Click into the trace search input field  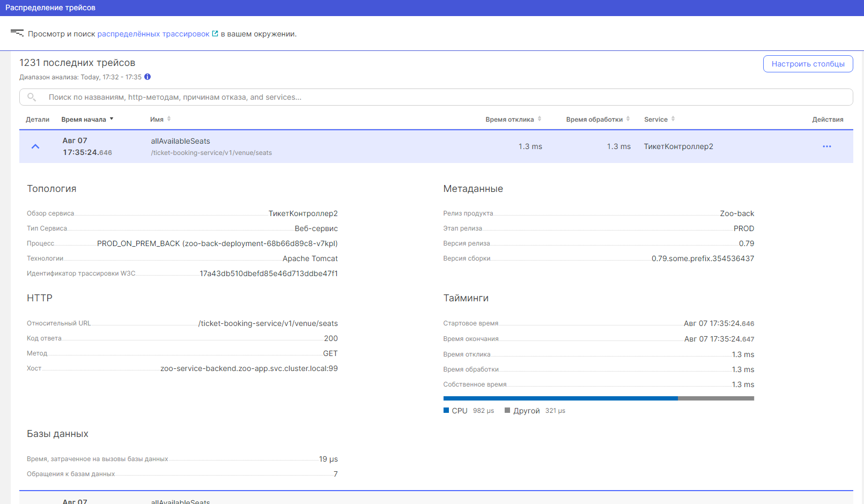429,97
